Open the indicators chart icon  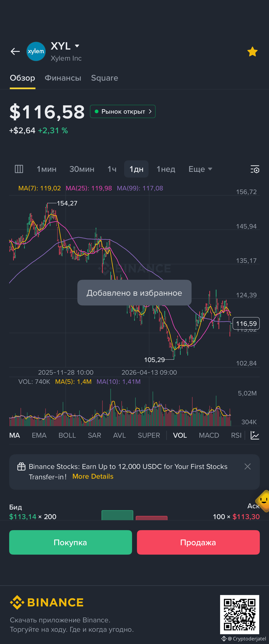click(x=255, y=435)
